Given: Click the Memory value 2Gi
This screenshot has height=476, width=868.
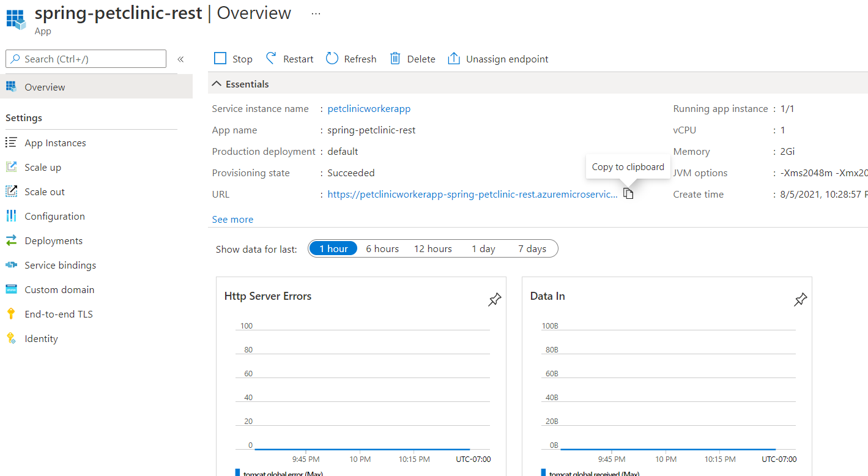Looking at the screenshot, I should [x=788, y=151].
